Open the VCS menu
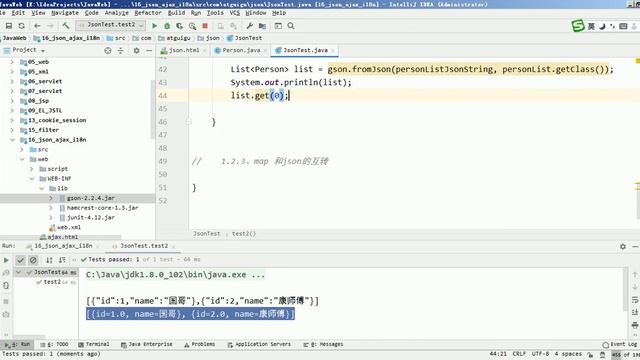This screenshot has width=640, height=360. (x=235, y=13)
